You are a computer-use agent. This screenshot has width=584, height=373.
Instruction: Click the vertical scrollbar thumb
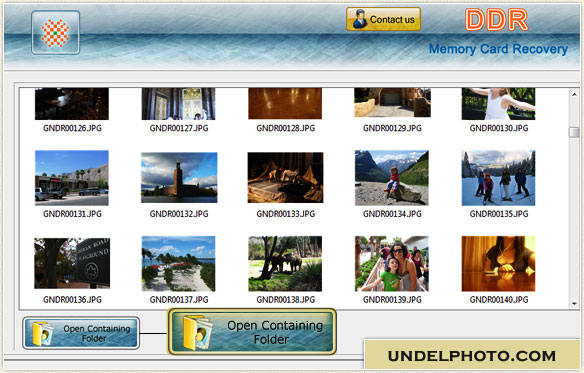[574, 132]
